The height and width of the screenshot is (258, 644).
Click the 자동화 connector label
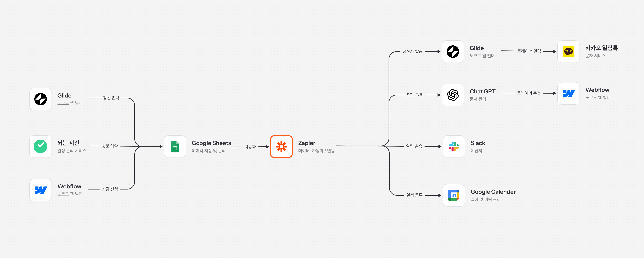(250, 147)
